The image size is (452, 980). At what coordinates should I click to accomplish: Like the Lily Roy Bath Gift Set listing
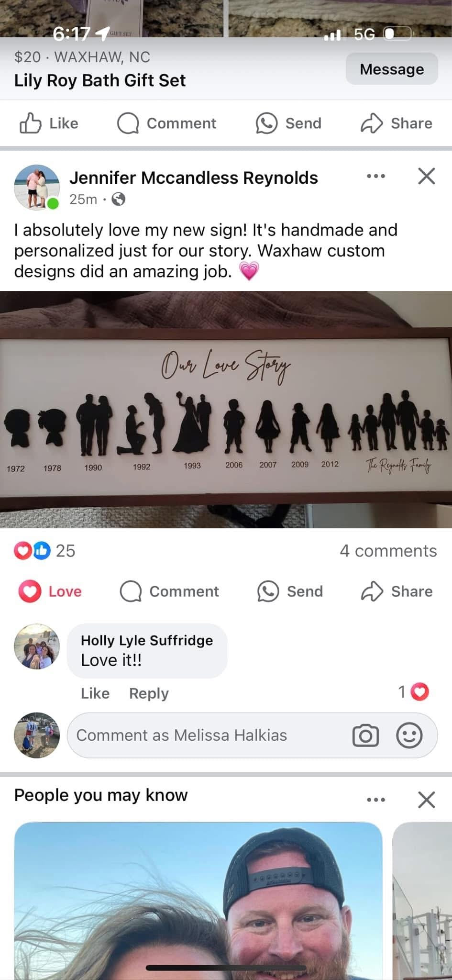49,123
